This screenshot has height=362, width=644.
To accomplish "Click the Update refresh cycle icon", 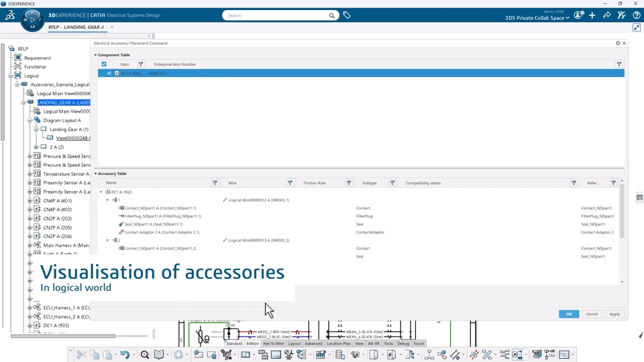I will tap(178, 354).
